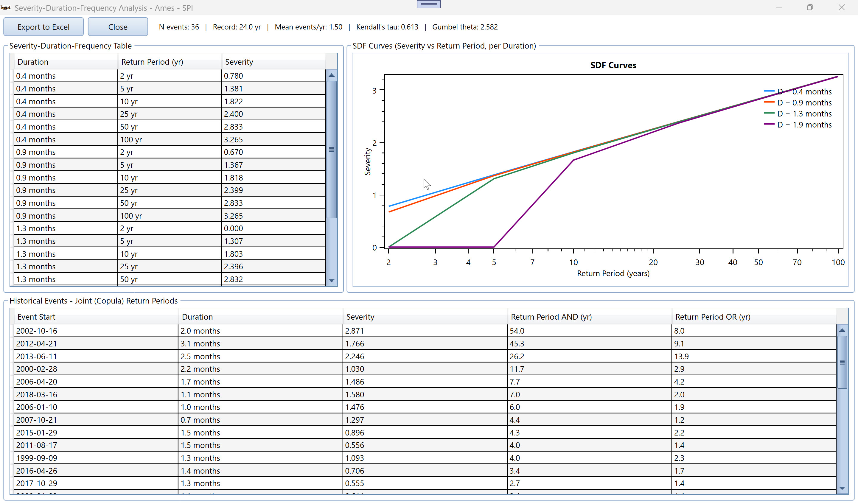Click the Mean events/yr: 1.50 statistic
The image size is (858, 504).
click(x=308, y=27)
